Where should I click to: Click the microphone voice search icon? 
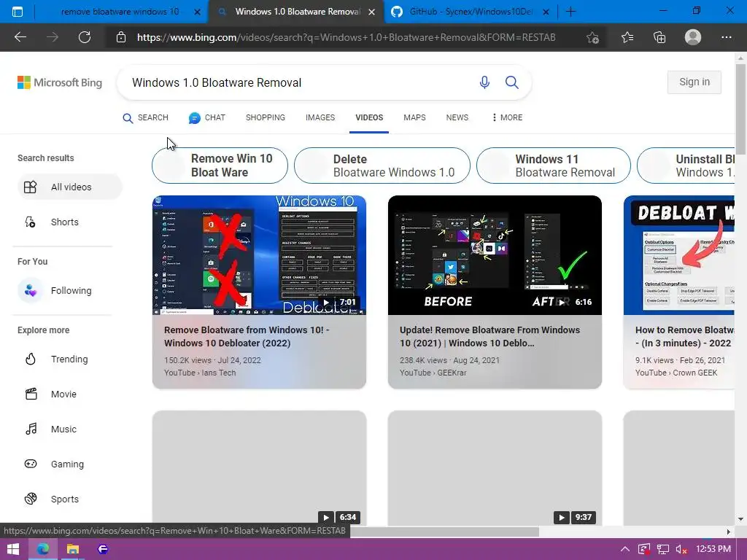pyautogui.click(x=484, y=82)
